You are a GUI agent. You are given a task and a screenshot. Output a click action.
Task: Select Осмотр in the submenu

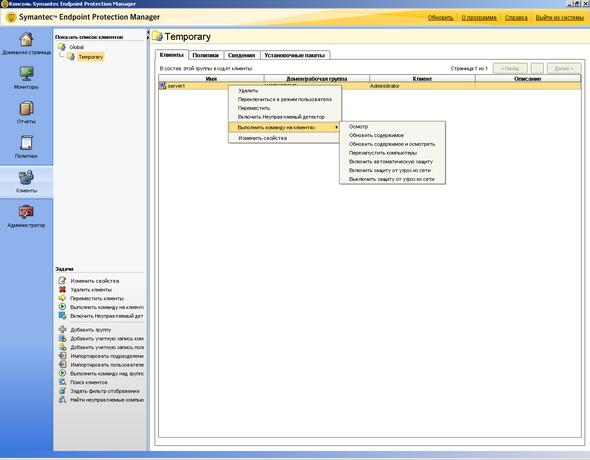[x=359, y=126]
